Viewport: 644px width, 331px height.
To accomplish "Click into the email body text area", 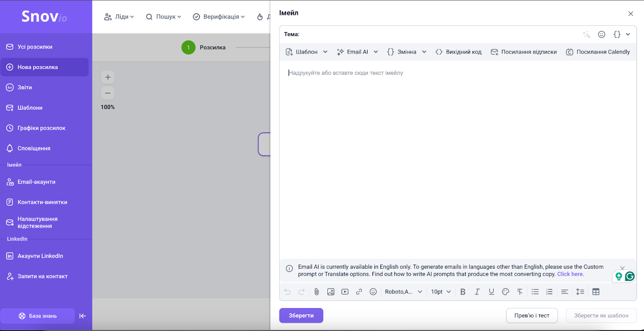I will [x=458, y=159].
